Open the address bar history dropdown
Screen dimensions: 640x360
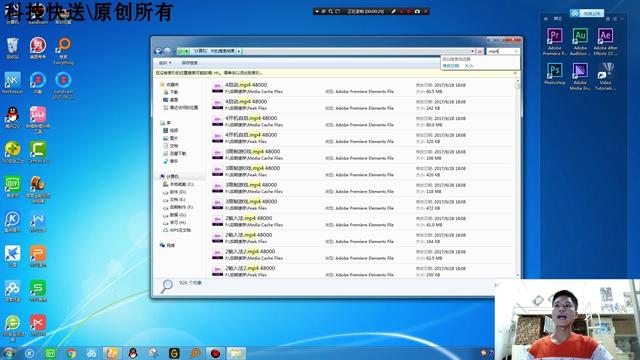[x=473, y=51]
